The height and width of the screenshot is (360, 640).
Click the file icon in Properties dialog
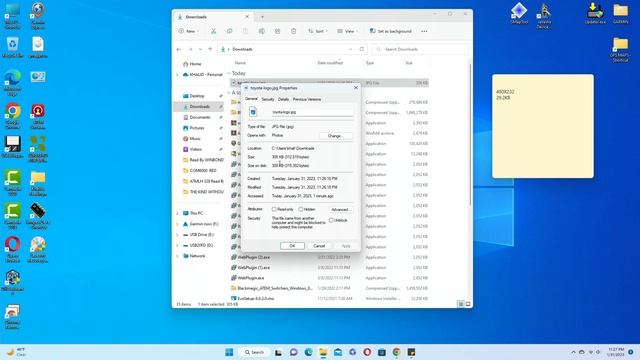click(x=253, y=111)
